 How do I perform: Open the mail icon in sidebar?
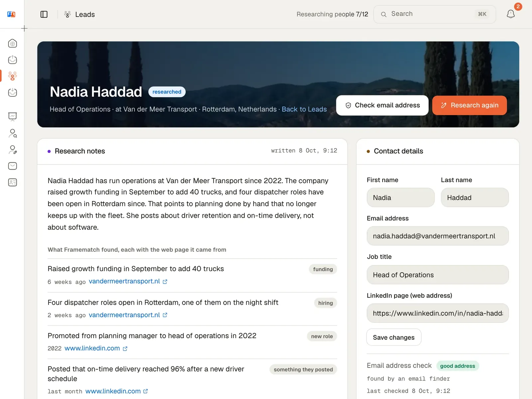click(12, 166)
